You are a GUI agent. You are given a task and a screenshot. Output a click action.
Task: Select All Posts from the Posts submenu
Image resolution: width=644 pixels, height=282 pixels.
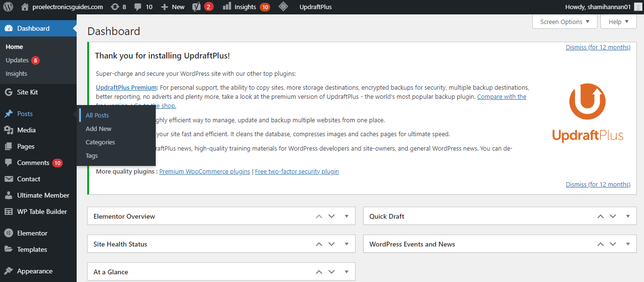97,115
